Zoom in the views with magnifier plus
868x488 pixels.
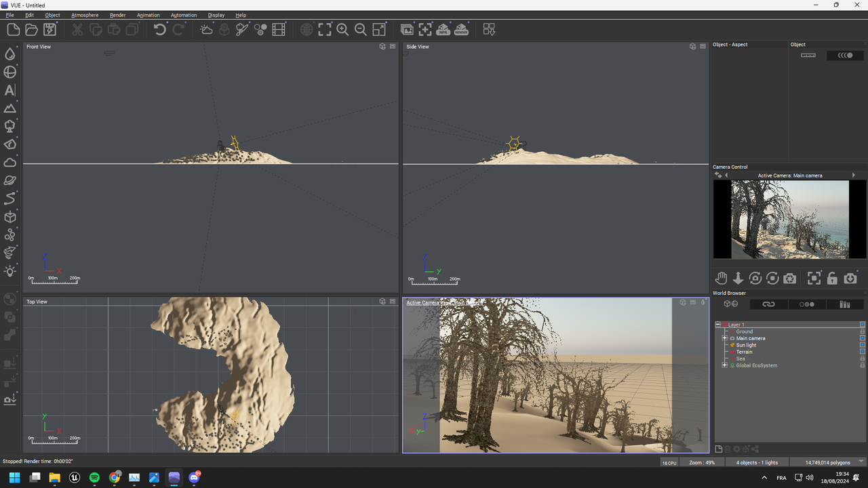pos(342,29)
